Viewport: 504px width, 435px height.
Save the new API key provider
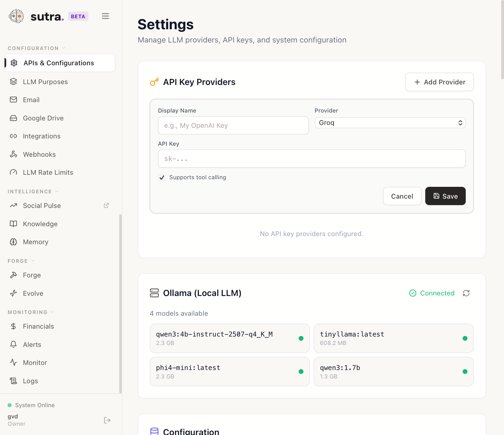(445, 196)
